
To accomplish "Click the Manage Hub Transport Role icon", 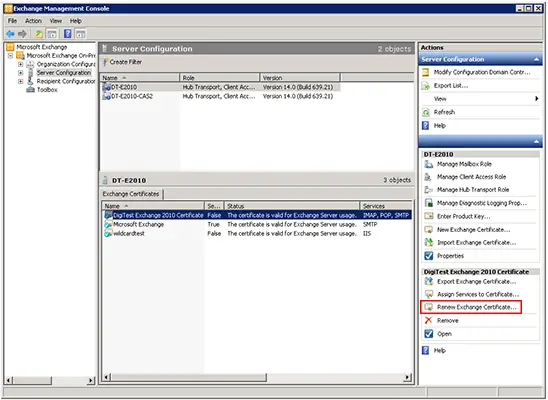I will tap(428, 190).
